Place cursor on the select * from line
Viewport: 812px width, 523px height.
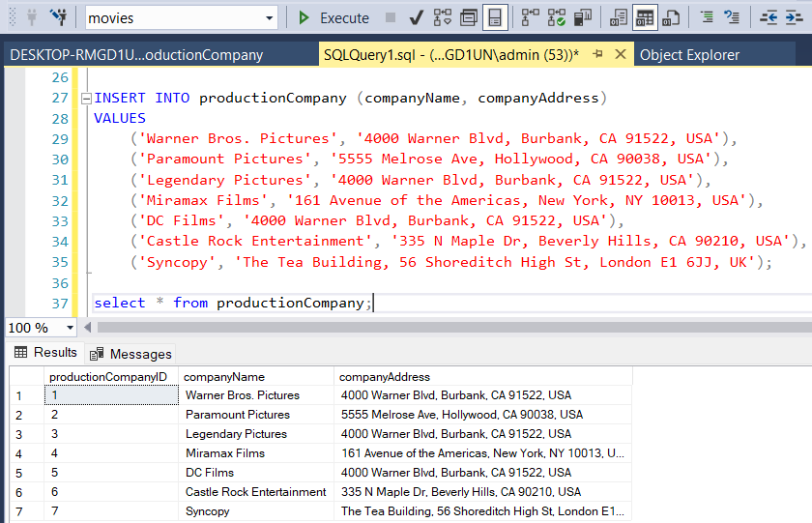click(x=233, y=303)
